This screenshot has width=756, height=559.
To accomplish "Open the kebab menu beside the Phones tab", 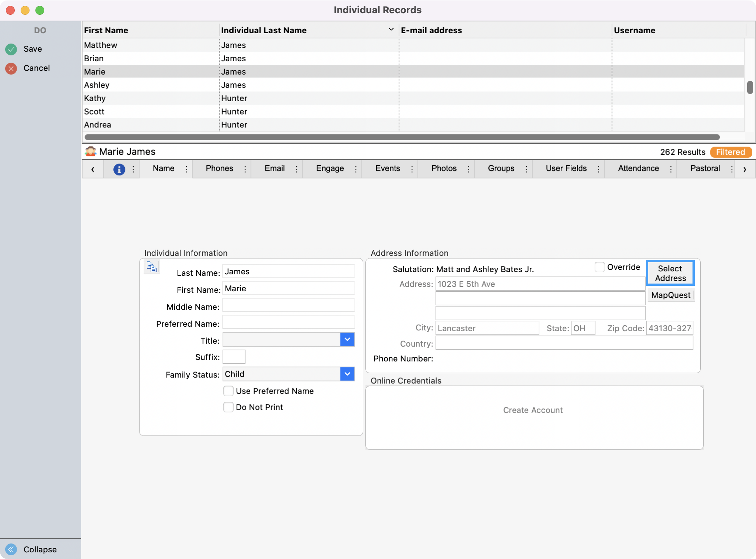I will [x=245, y=169].
